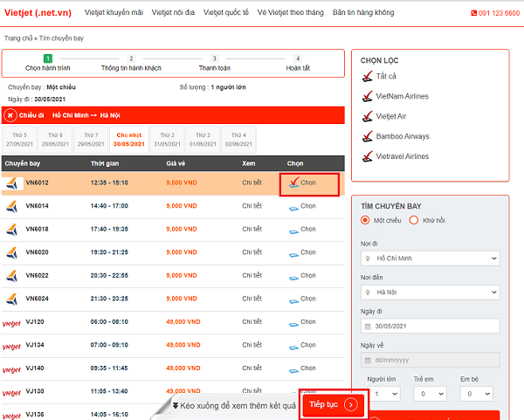524x420 pixels.
Task: Click the Vietnam Airlines logo for VN6012
Action: (12, 183)
